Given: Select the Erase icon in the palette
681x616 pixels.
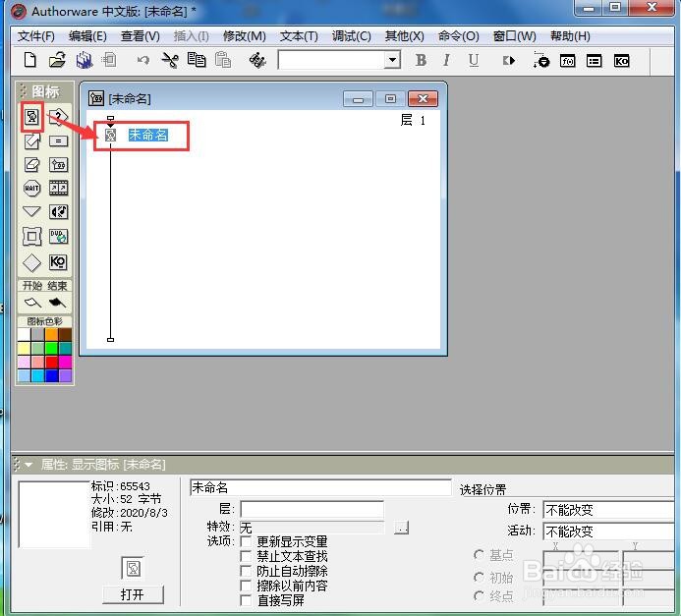Looking at the screenshot, I should click(x=32, y=165).
